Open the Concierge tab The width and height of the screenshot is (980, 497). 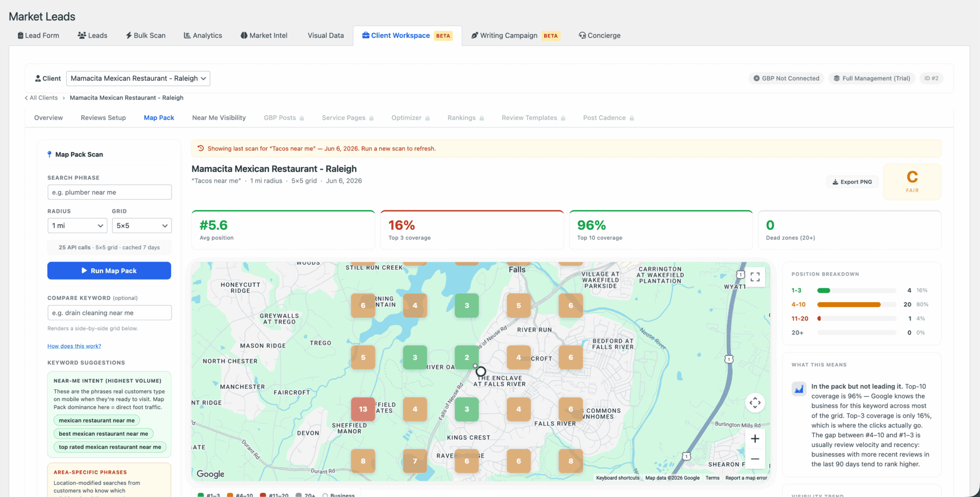(599, 35)
